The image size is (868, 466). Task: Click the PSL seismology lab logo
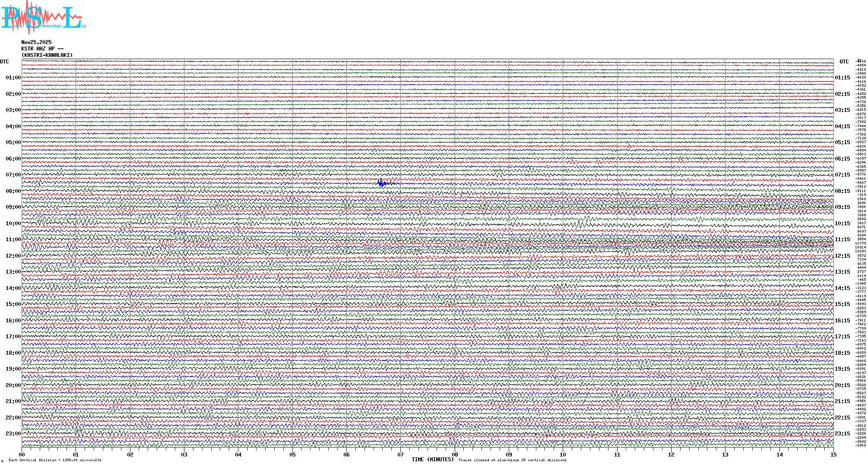tap(42, 17)
